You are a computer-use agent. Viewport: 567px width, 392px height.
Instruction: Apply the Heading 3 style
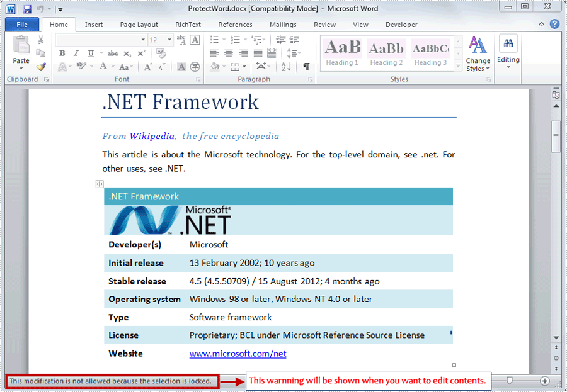point(430,53)
